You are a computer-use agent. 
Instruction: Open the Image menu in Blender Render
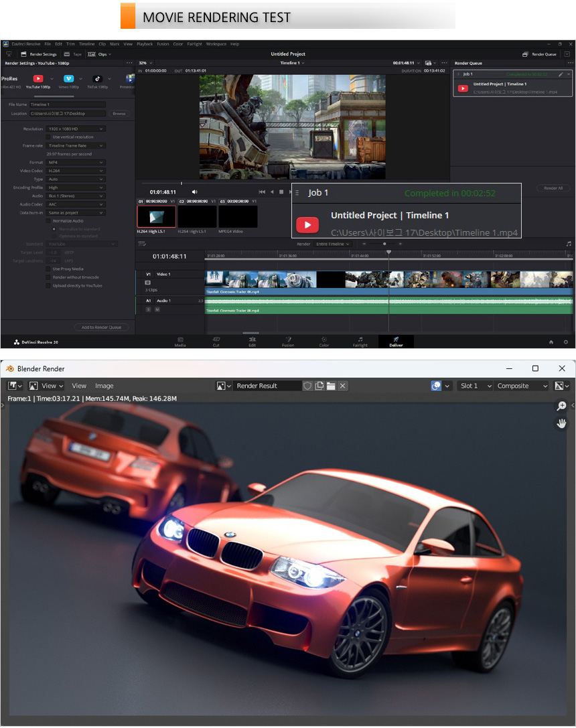point(104,386)
